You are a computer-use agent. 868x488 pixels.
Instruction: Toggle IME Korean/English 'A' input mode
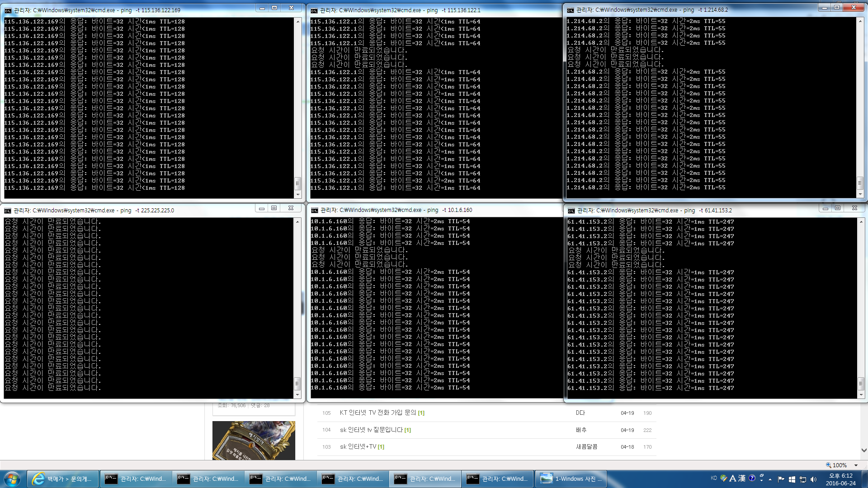[733, 478]
